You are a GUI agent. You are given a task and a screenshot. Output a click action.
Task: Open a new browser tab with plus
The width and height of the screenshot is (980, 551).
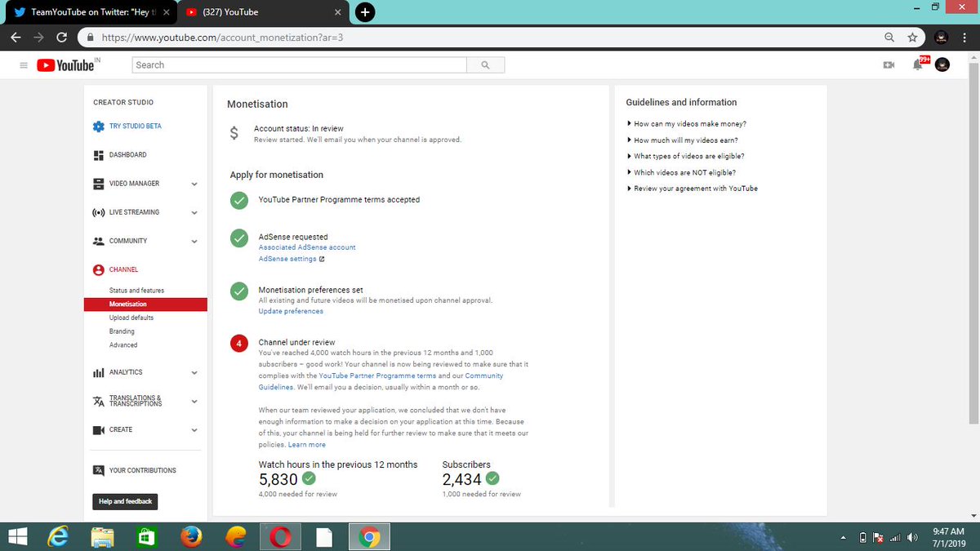[x=365, y=12]
